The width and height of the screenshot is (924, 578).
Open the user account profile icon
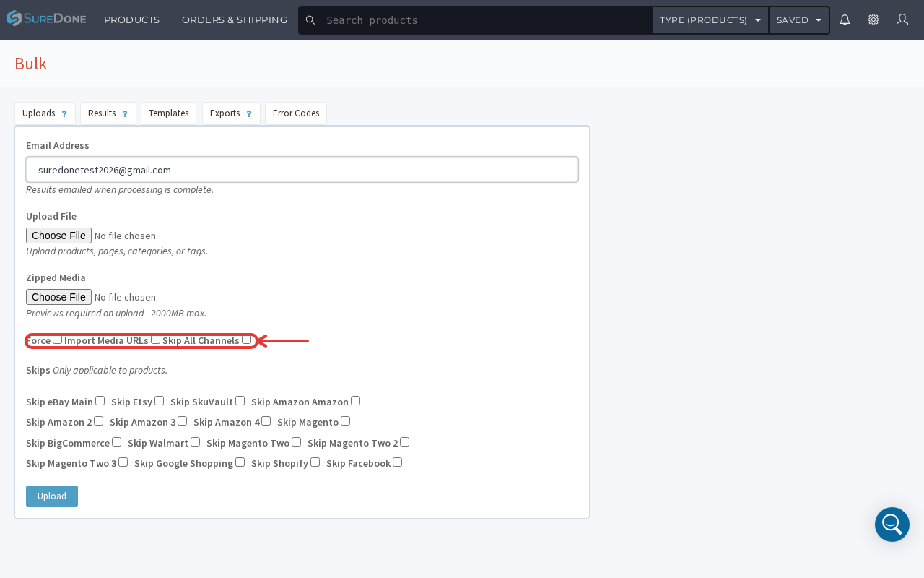pos(902,20)
